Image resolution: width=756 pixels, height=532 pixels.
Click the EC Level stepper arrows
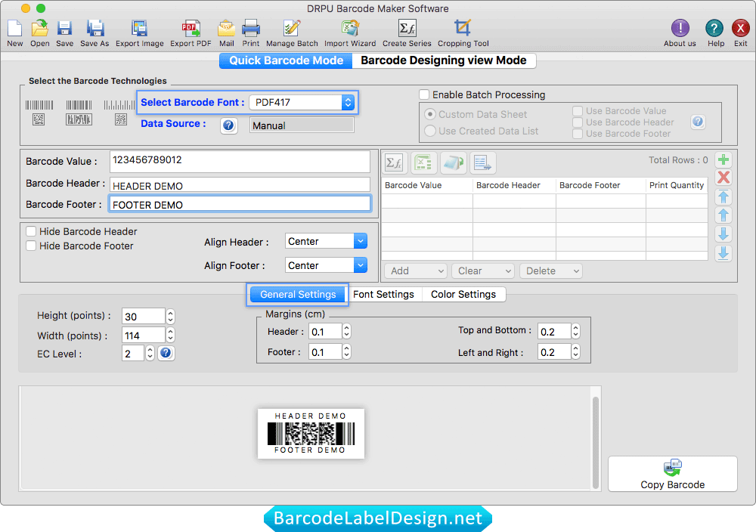(x=150, y=353)
